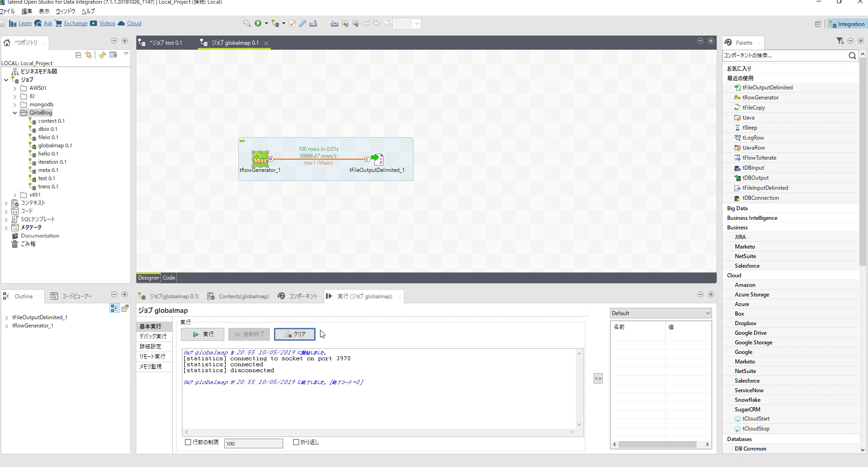The image size is (868, 467).
Task: Open the Integration perspective
Action: point(847,24)
